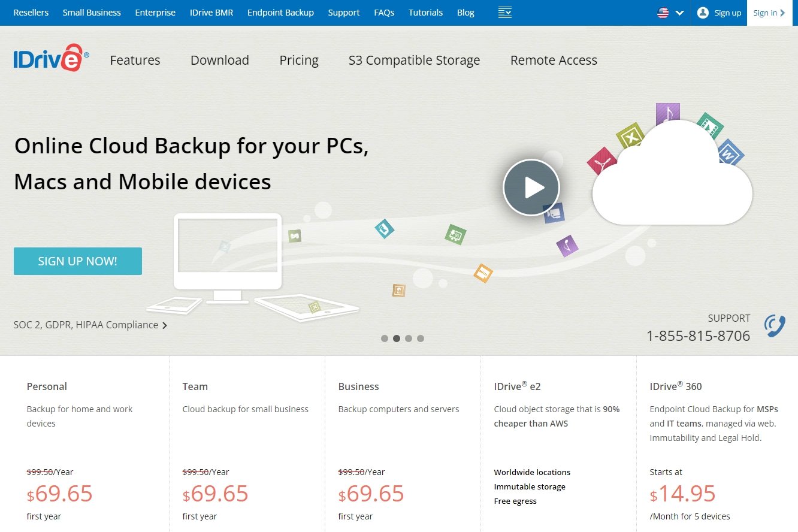Click the support number 1-855-815-8706
798x532 pixels.
tap(698, 335)
